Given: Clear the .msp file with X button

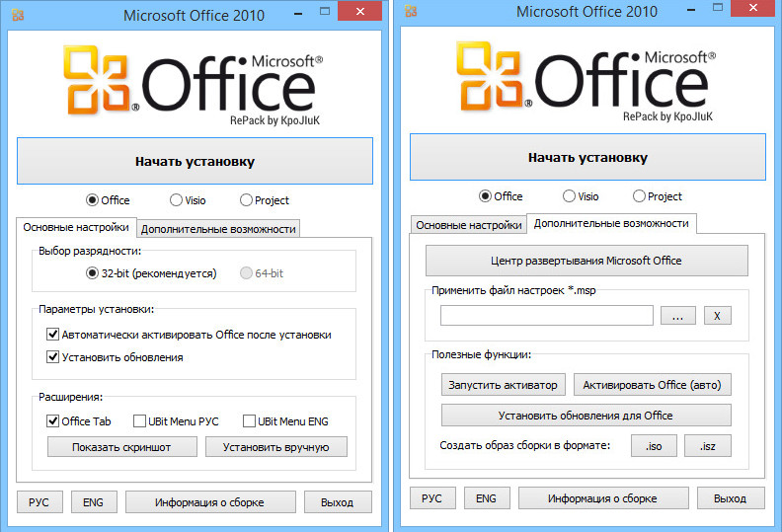Looking at the screenshot, I should [718, 316].
